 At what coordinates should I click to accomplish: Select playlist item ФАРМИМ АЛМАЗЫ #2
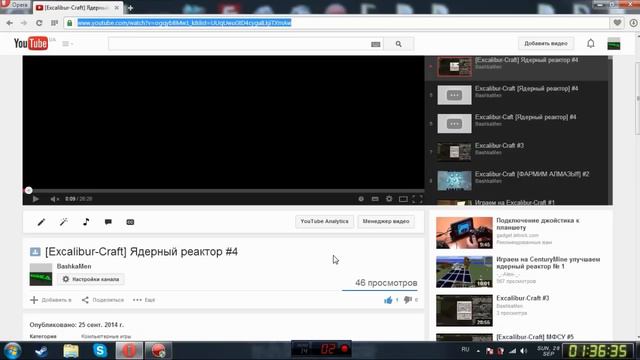click(x=517, y=180)
